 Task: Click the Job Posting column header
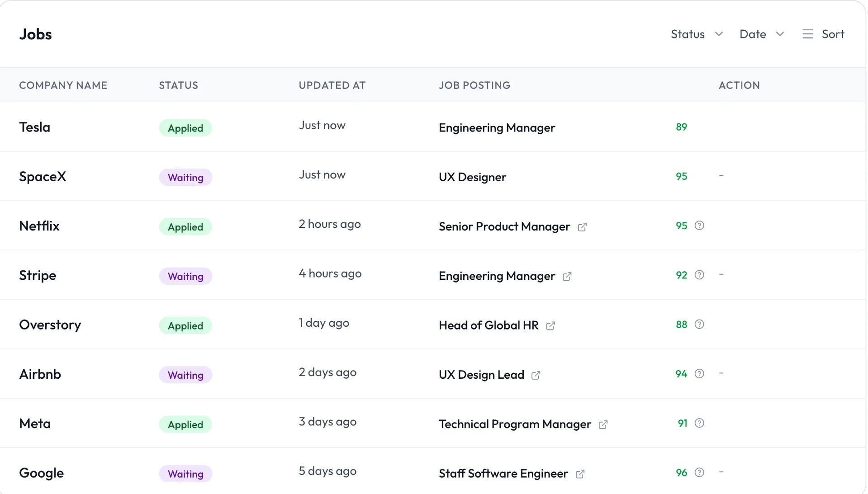474,85
